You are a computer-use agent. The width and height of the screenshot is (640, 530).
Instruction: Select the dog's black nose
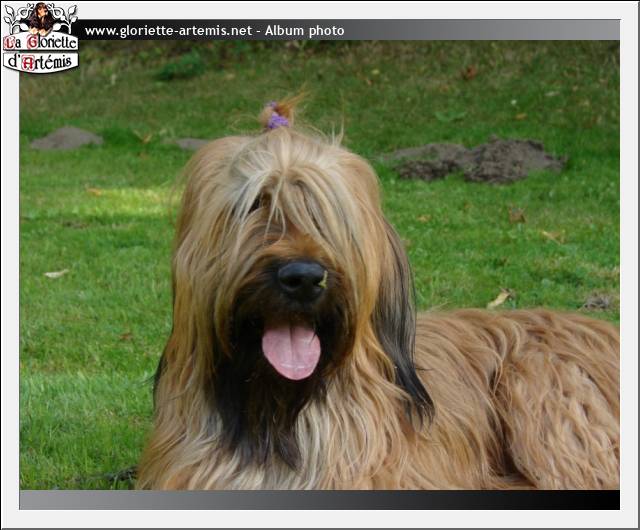click(301, 278)
